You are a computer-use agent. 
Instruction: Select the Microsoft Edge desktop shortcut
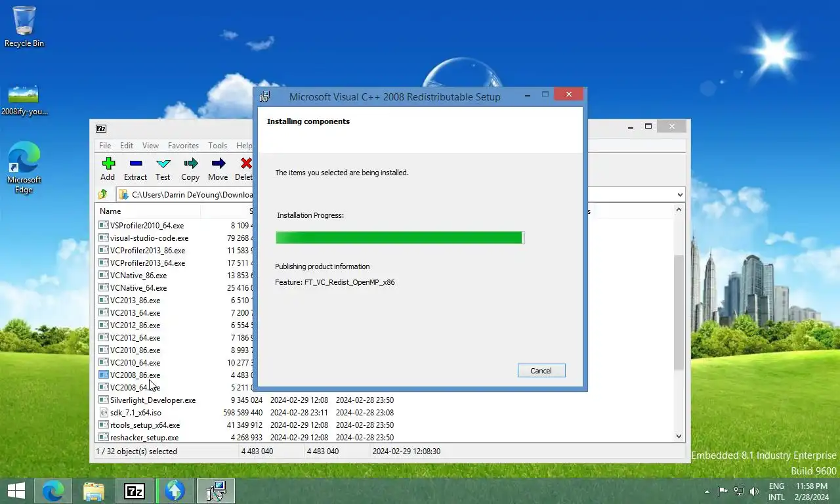pos(24,168)
